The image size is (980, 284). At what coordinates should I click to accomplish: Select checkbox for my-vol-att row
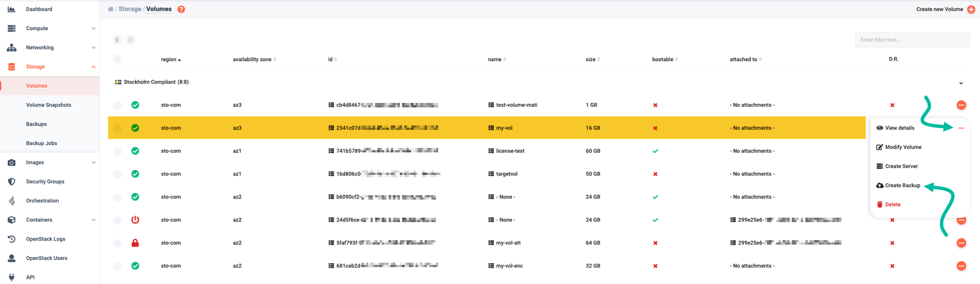(x=117, y=243)
